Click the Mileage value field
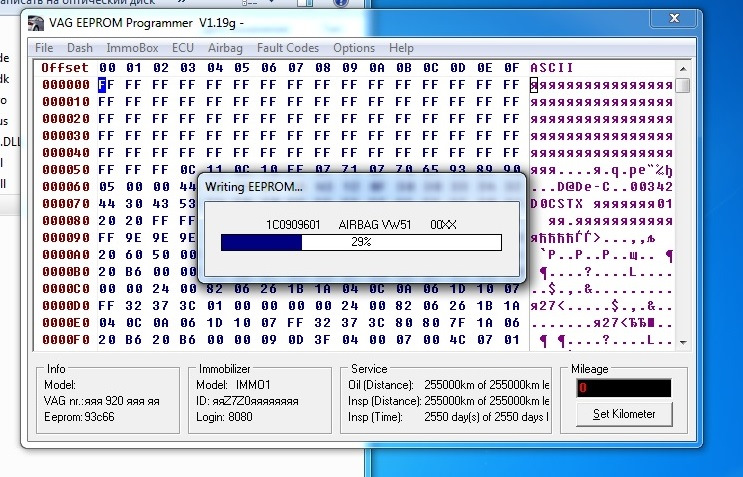Image resolution: width=743 pixels, height=477 pixels. pyautogui.click(x=624, y=388)
